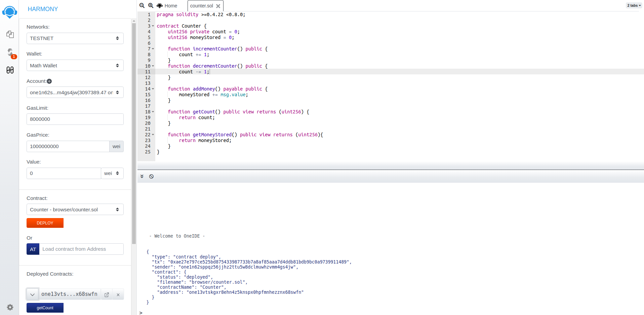Open the Contract Counter dropdown
The image size is (644, 315).
click(x=75, y=209)
